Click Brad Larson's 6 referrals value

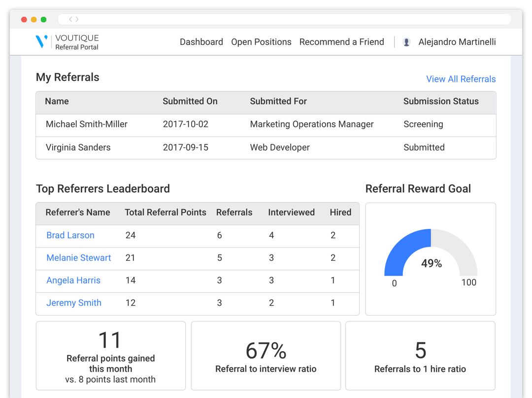(x=220, y=235)
